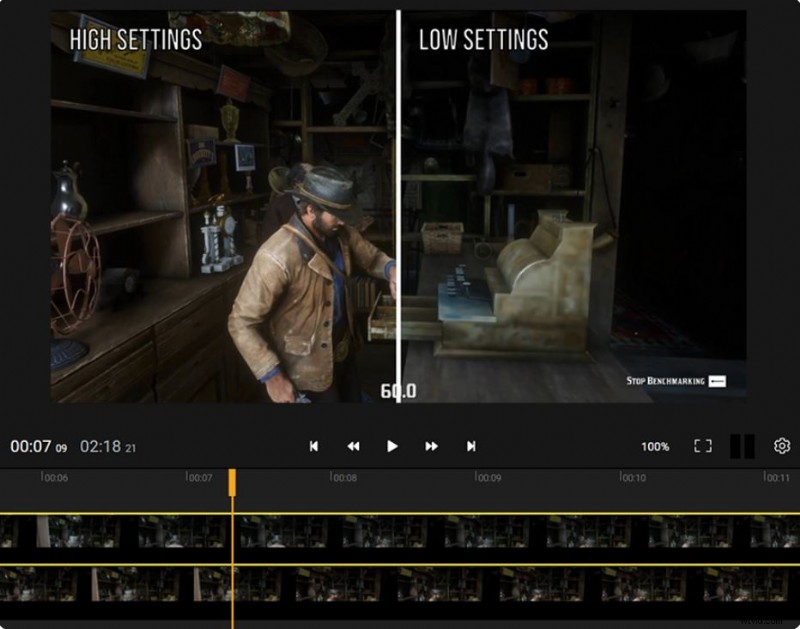Image resolution: width=800 pixels, height=629 pixels.
Task: Click the vertical comparison divider line
Action: coord(399,200)
